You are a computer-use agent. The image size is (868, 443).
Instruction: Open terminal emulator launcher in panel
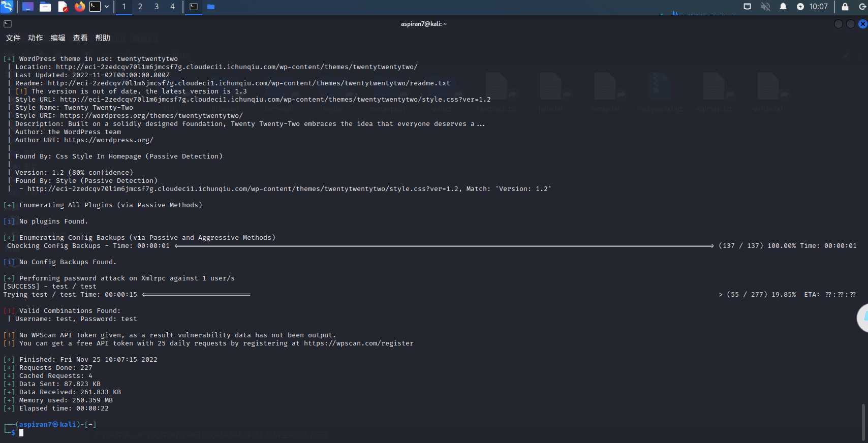click(95, 7)
